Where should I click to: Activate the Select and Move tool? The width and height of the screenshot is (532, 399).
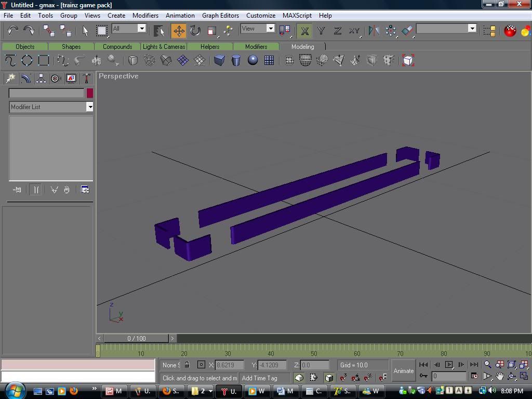[179, 31]
